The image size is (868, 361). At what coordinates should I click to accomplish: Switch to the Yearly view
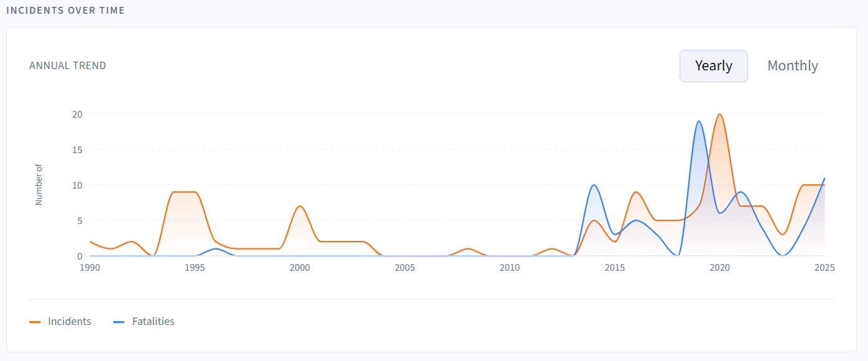point(713,66)
